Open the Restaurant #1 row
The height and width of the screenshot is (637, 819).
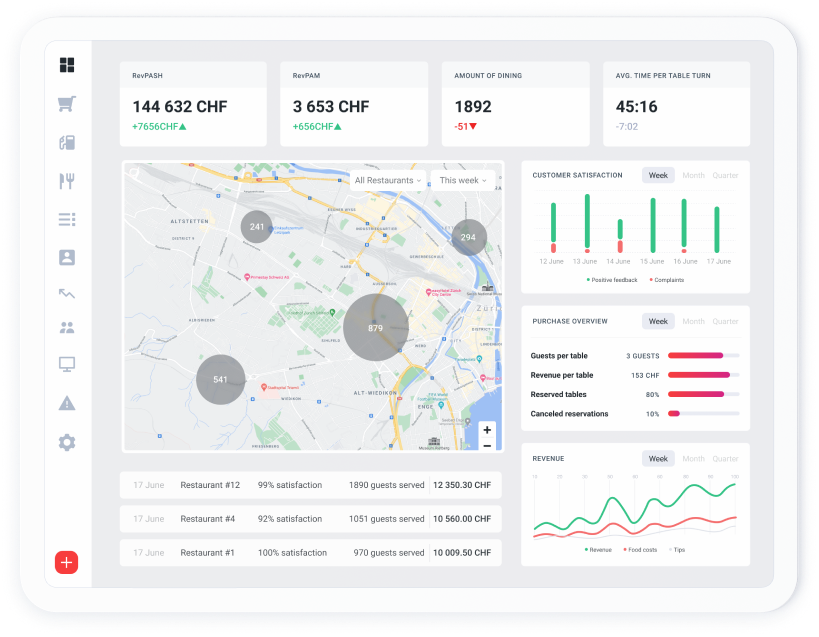tap(311, 553)
